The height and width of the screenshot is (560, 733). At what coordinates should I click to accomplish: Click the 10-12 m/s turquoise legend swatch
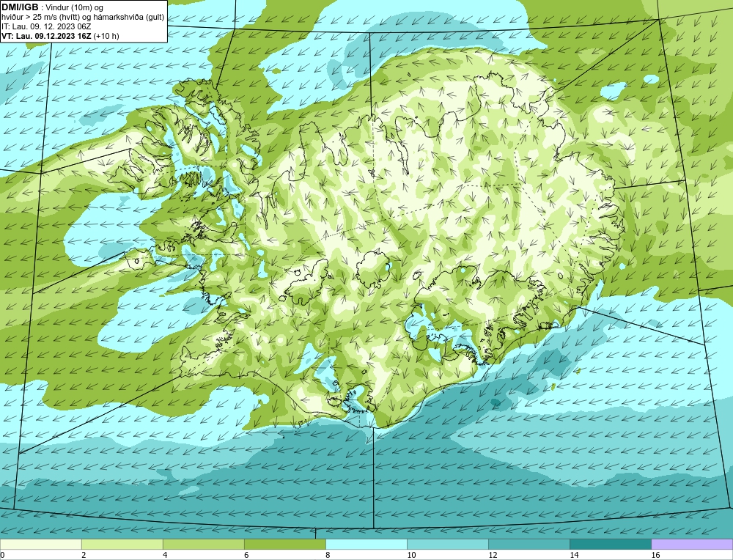pyautogui.click(x=447, y=544)
